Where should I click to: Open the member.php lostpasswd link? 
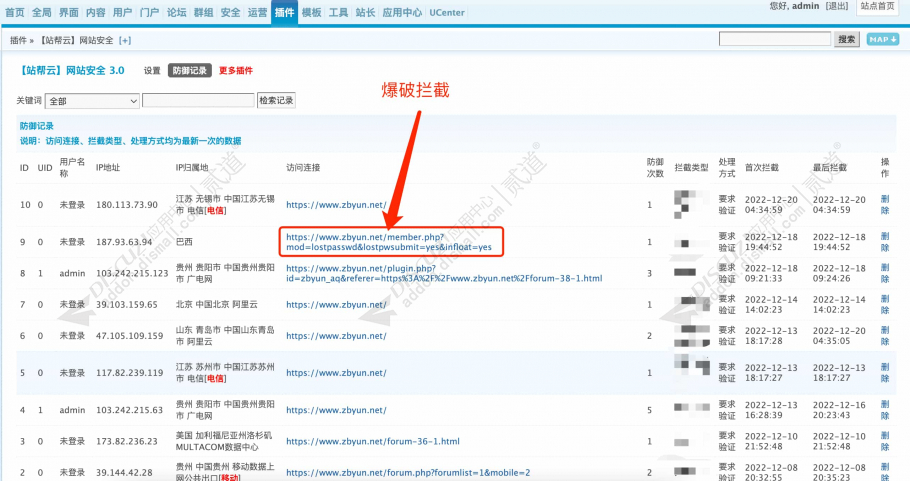(x=389, y=242)
